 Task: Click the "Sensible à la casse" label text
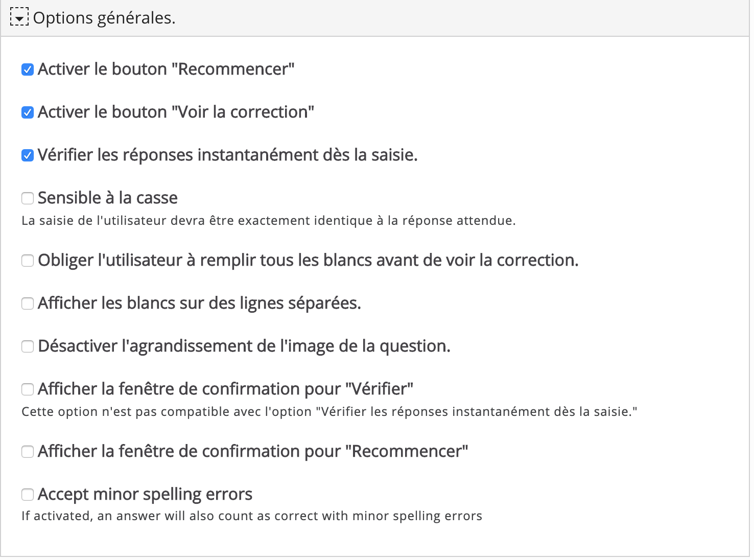[108, 198]
